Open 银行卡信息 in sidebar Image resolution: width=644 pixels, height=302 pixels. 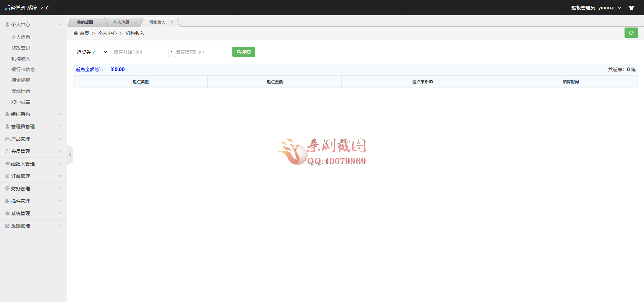pos(23,69)
